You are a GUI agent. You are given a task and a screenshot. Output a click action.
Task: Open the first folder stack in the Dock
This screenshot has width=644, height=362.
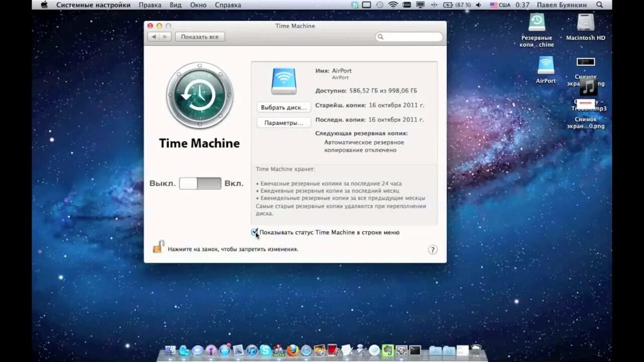(x=435, y=350)
